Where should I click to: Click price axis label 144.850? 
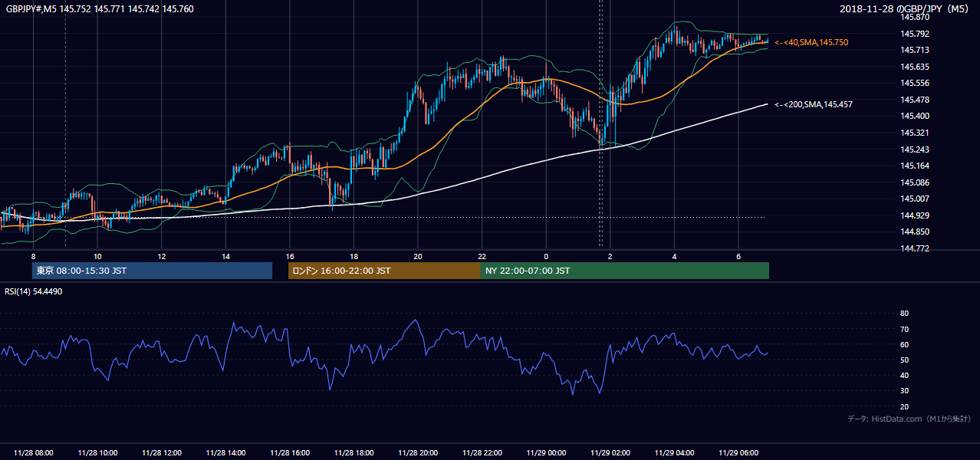[913, 232]
